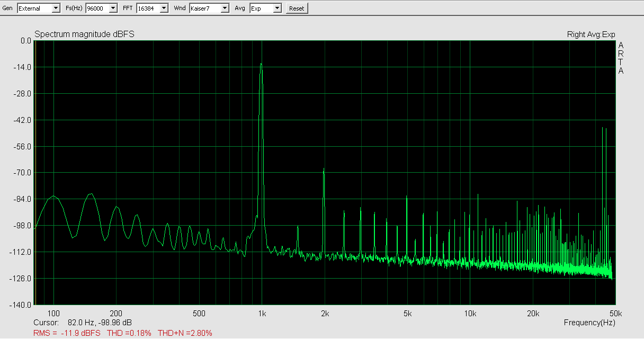Screen dimensions: 644x339
Task: Open the FFT size dropdown
Action: tap(152, 8)
